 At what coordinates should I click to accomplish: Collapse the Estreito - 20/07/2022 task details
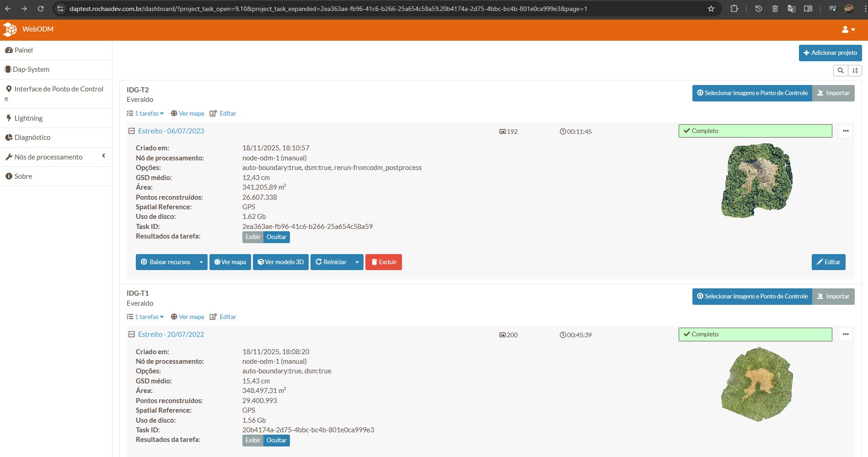coord(132,335)
